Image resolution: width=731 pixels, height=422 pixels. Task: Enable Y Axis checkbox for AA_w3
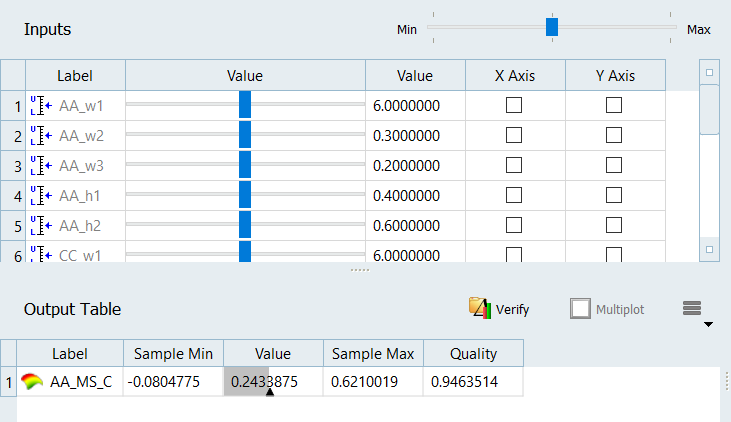point(614,165)
